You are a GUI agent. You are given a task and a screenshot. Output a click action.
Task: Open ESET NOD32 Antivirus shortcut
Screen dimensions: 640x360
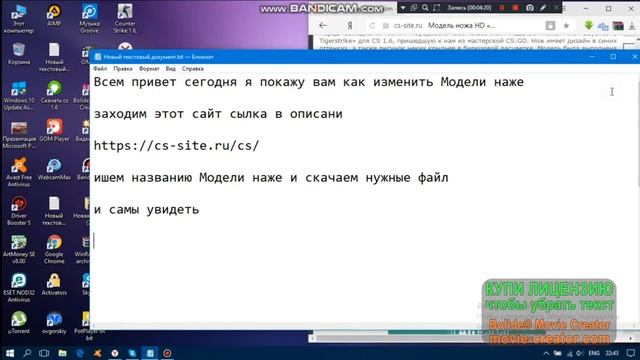[x=18, y=287]
